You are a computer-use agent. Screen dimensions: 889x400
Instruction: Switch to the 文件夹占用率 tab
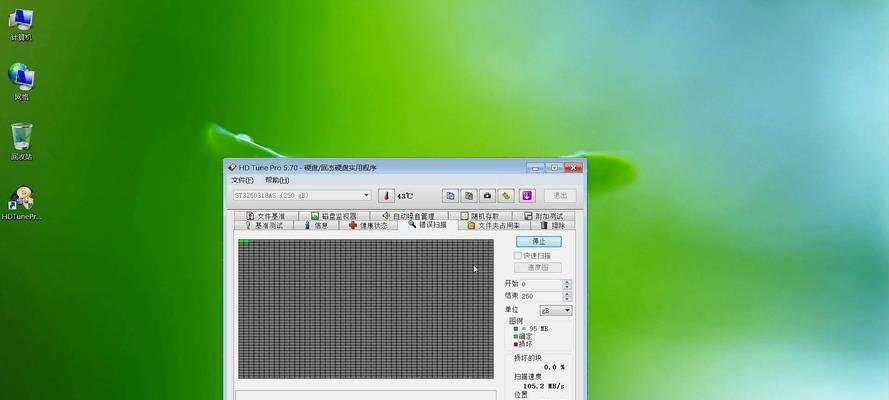point(493,225)
